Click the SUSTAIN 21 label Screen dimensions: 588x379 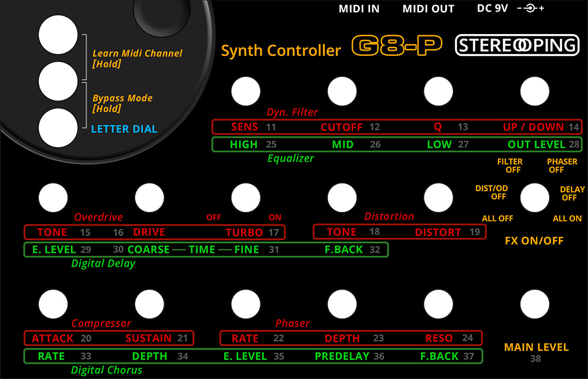click(x=156, y=338)
